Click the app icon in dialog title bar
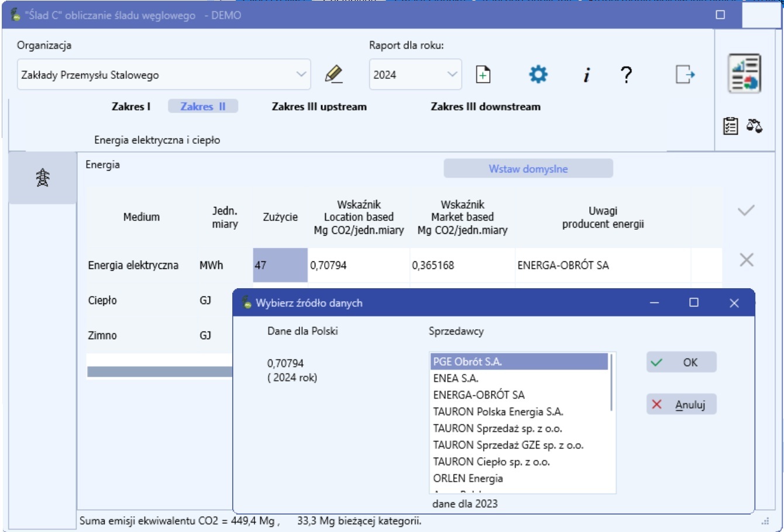 pos(247,303)
